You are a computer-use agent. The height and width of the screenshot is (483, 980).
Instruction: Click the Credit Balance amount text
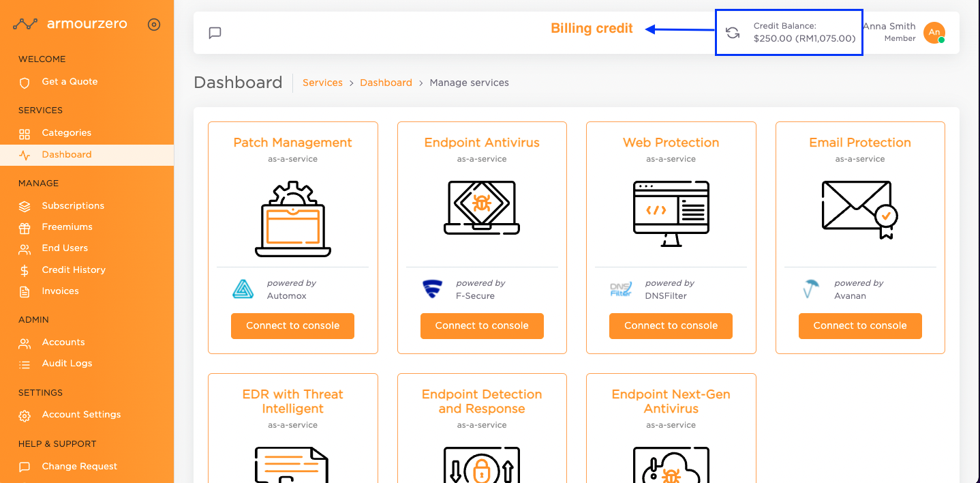(804, 39)
